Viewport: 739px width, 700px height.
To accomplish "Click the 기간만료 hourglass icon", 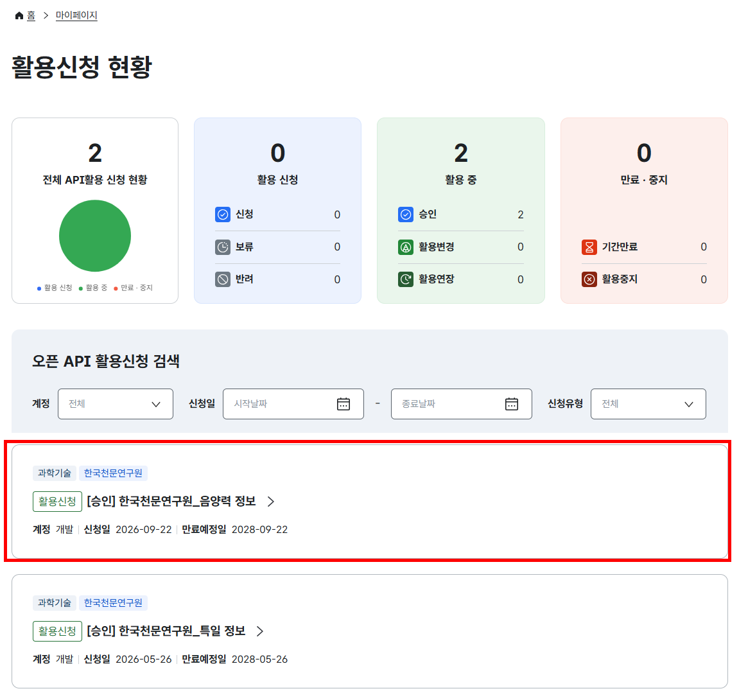I will [x=589, y=247].
